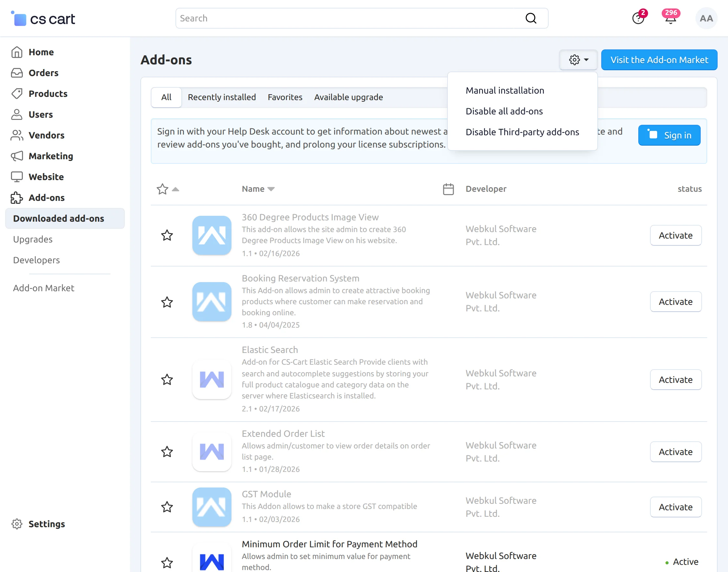Click the help center icon with badge
Viewport: 728px width, 572px height.
click(x=638, y=19)
